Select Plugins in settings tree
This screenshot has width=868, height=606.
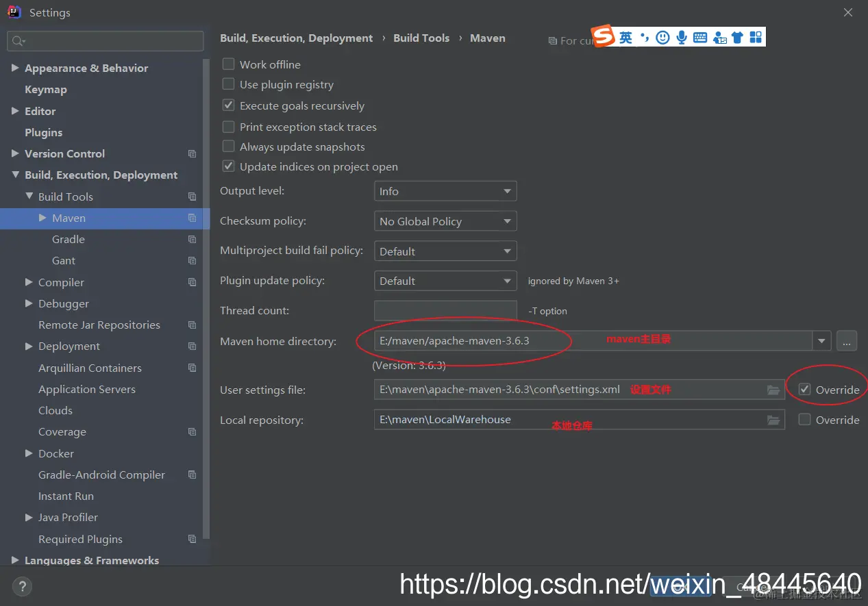(x=43, y=132)
